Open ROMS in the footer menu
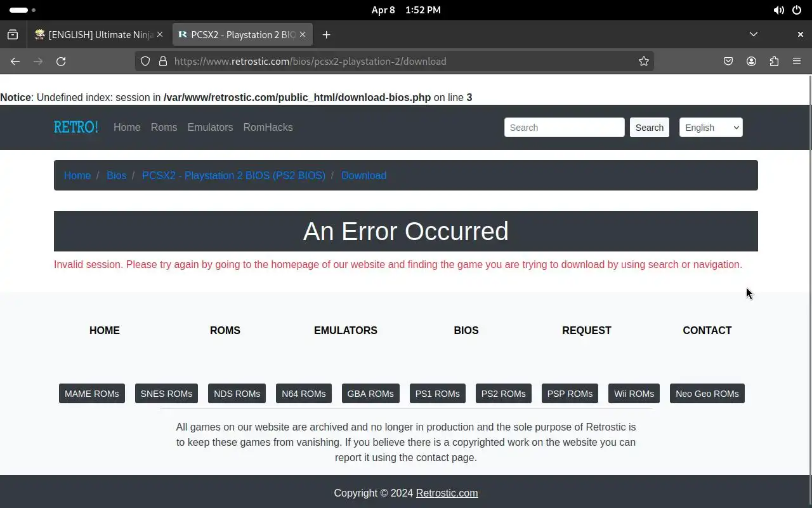Screen dimensions: 812x508 click(225, 330)
